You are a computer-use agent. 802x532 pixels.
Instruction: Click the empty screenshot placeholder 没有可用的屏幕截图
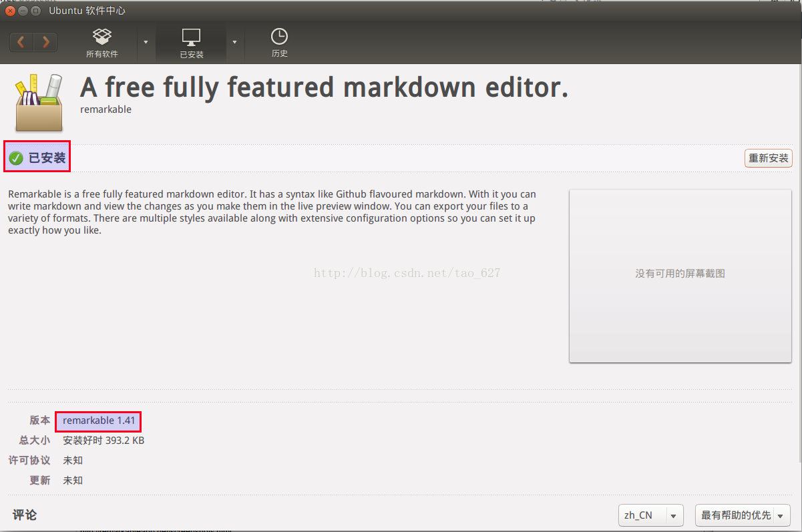(x=680, y=276)
